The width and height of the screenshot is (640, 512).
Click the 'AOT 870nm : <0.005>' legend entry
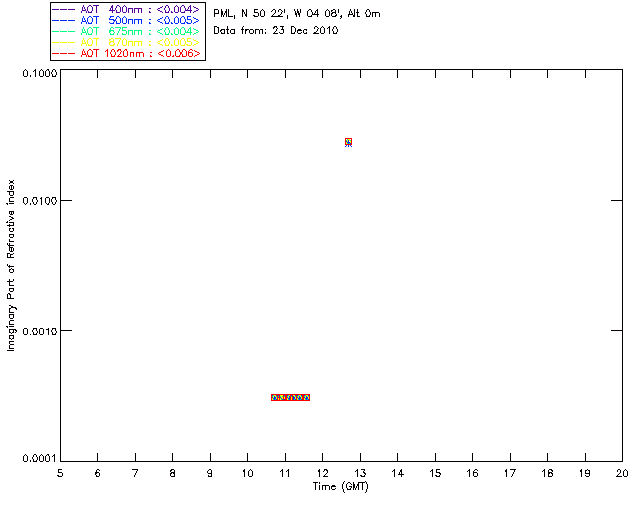(126, 42)
